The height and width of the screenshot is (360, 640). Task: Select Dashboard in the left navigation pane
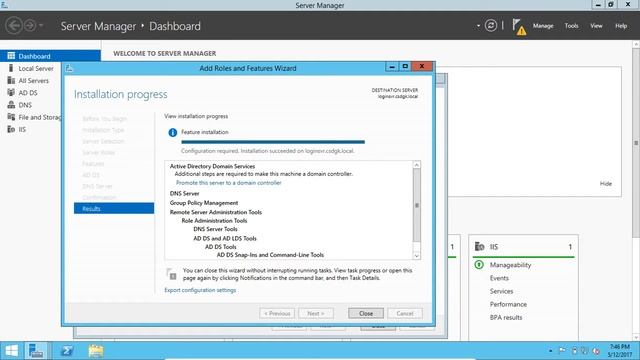50,56
